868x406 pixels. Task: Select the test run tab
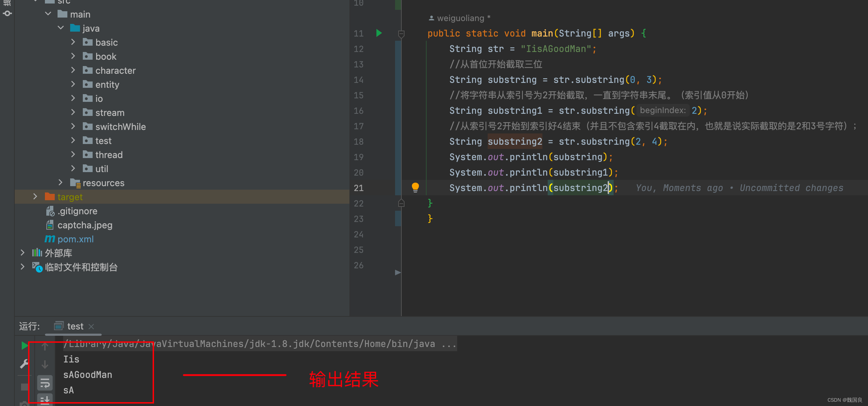[75, 326]
